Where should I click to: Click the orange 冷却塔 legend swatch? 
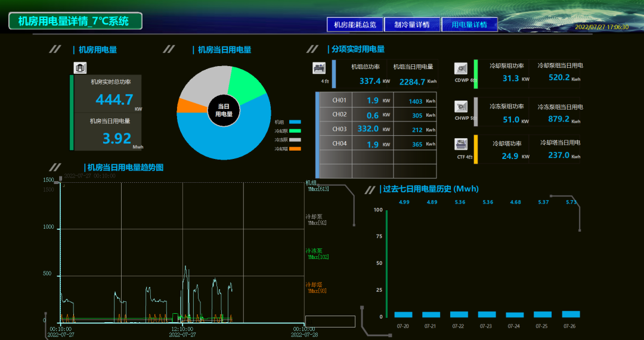pos(295,148)
